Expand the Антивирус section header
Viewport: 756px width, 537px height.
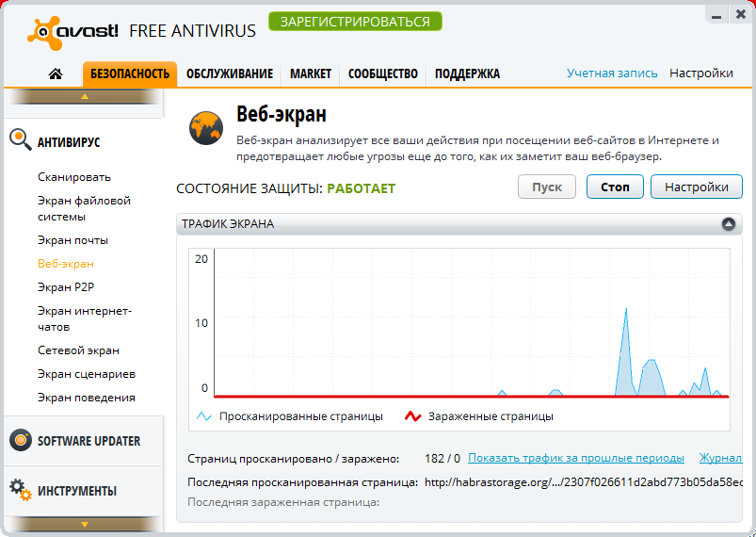pos(69,142)
